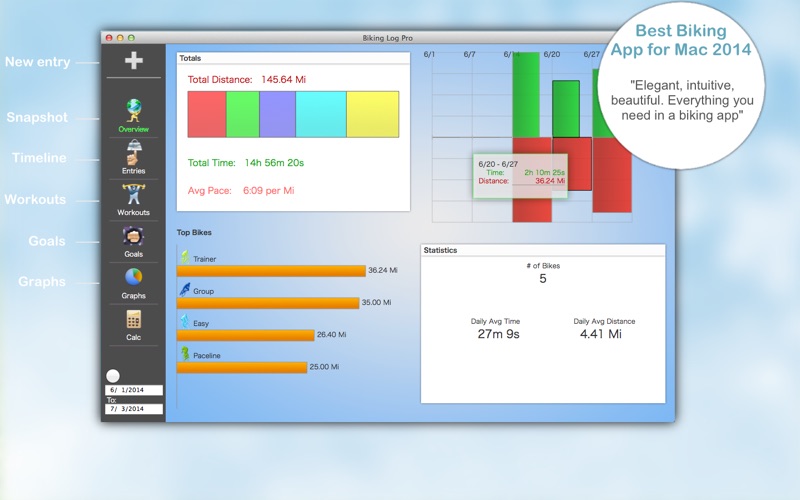The height and width of the screenshot is (500, 800).
Task: Open the Overview globe icon
Action: tap(134, 111)
